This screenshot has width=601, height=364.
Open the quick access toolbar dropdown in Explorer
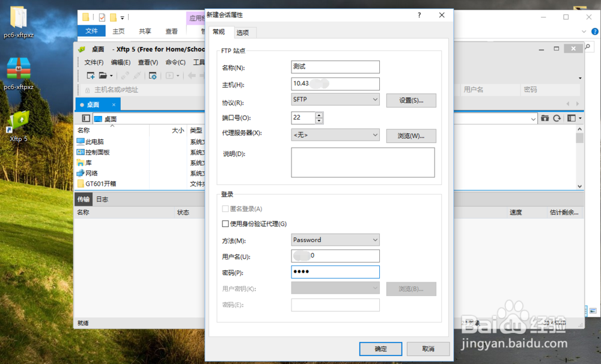pos(122,17)
